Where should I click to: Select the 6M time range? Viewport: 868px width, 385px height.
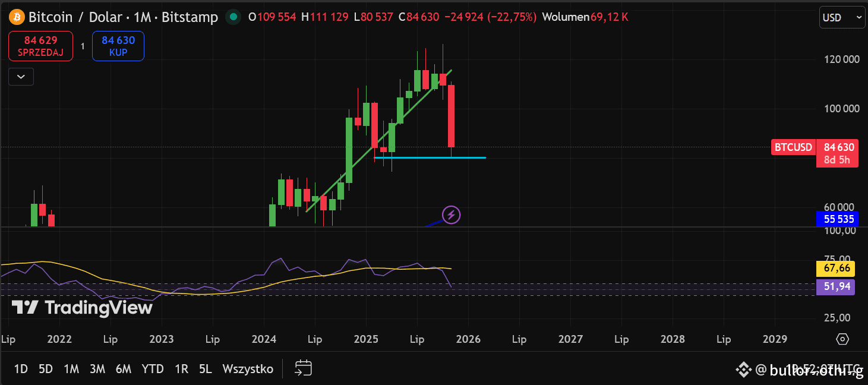tap(124, 369)
